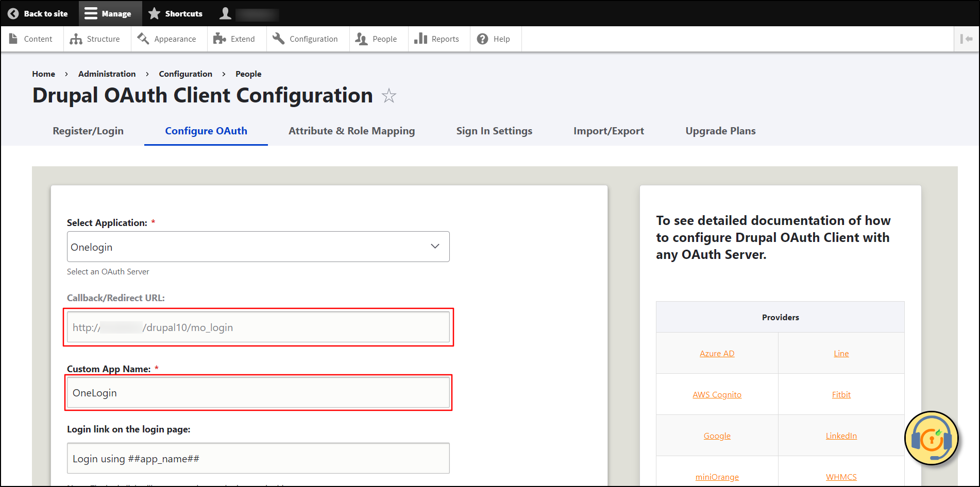Image resolution: width=980 pixels, height=487 pixels.
Task: Click the Administration breadcrumb link
Action: point(107,74)
